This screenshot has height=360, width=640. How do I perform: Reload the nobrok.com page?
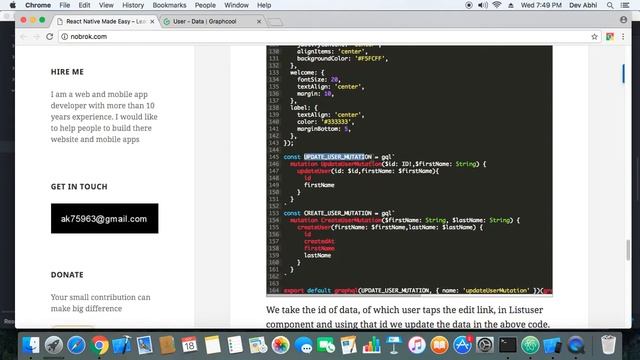[49, 36]
